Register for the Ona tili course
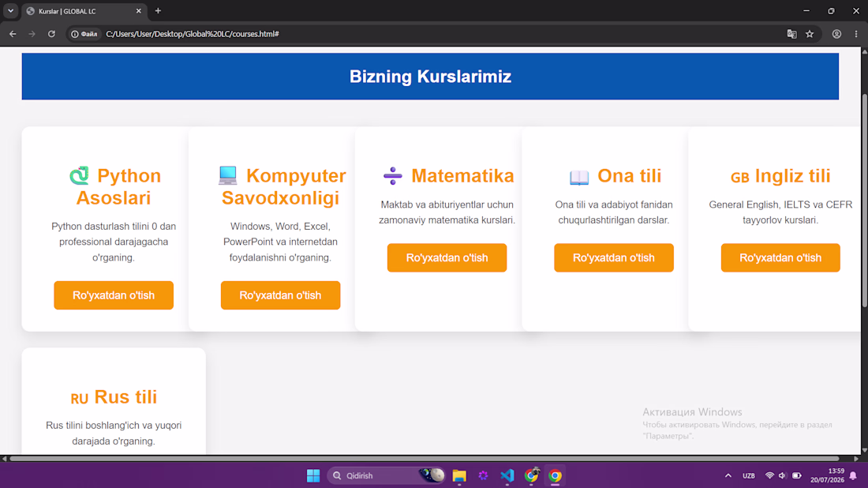The height and width of the screenshot is (488, 868). (x=613, y=257)
